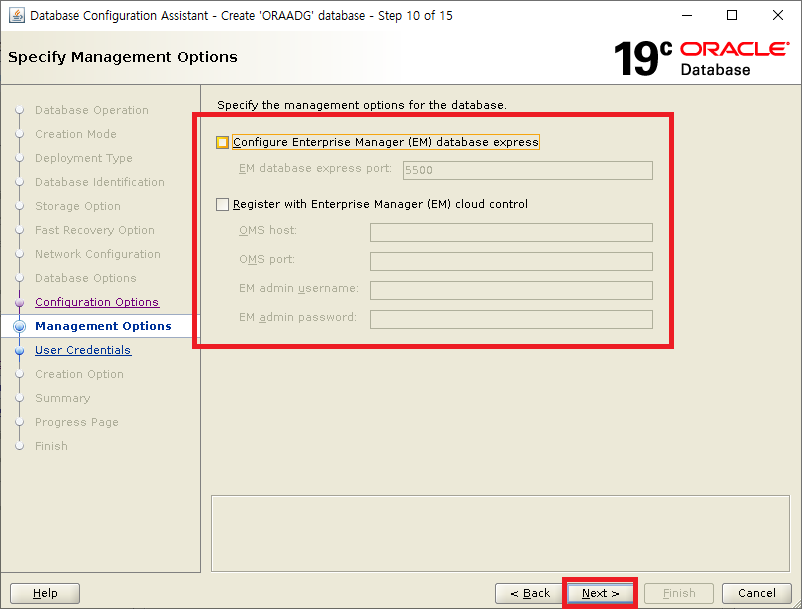Click the Oracle 19c Database logo
This screenshot has width=802, height=609.
701,58
